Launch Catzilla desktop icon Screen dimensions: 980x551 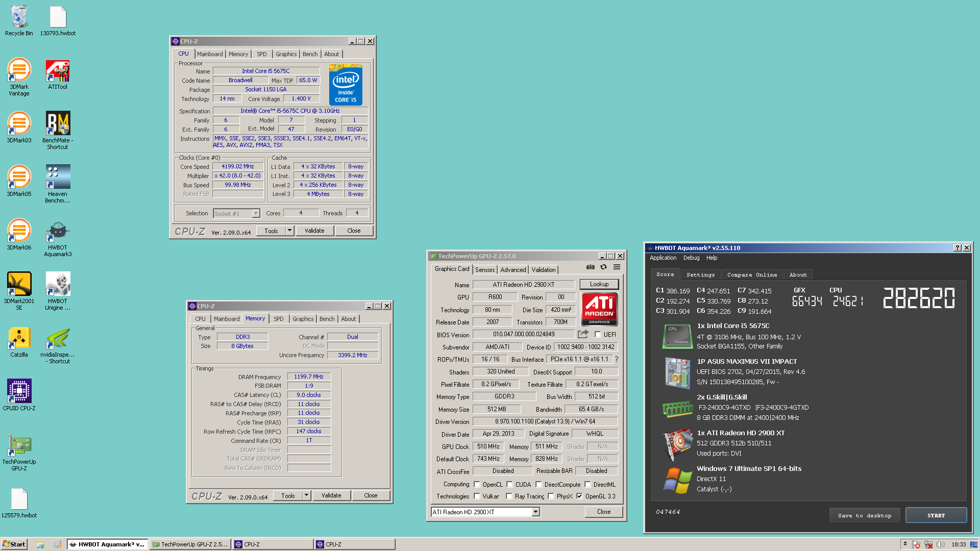coord(19,342)
